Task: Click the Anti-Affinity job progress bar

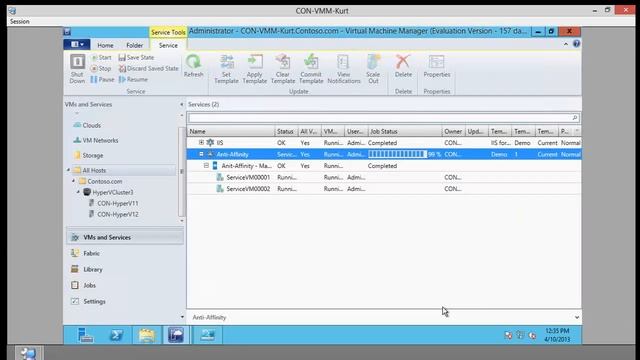Action: pos(397,154)
